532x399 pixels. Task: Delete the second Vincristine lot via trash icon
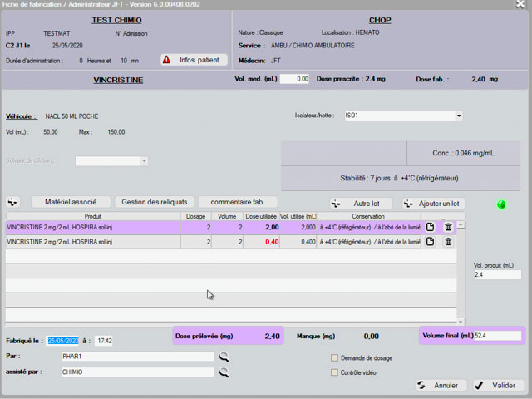coord(448,242)
